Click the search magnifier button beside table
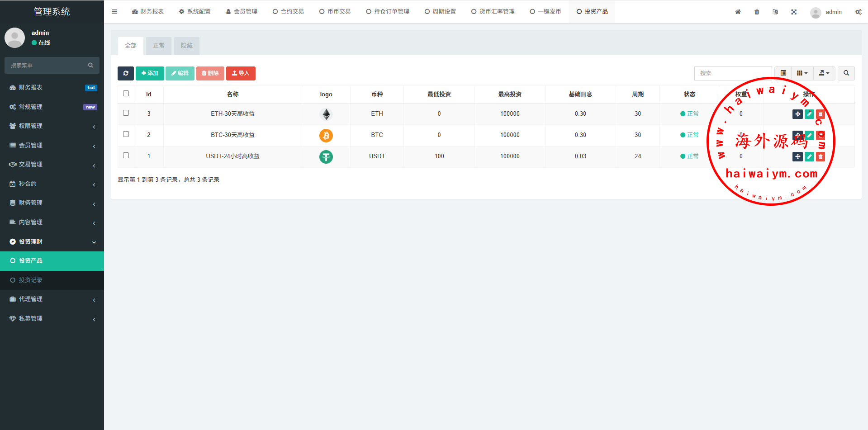The image size is (868, 430). coord(846,73)
